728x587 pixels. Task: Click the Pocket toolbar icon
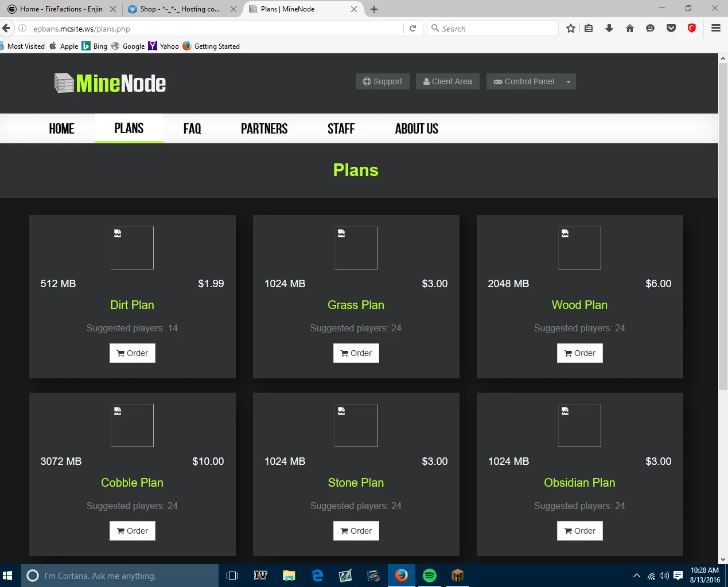671,28
